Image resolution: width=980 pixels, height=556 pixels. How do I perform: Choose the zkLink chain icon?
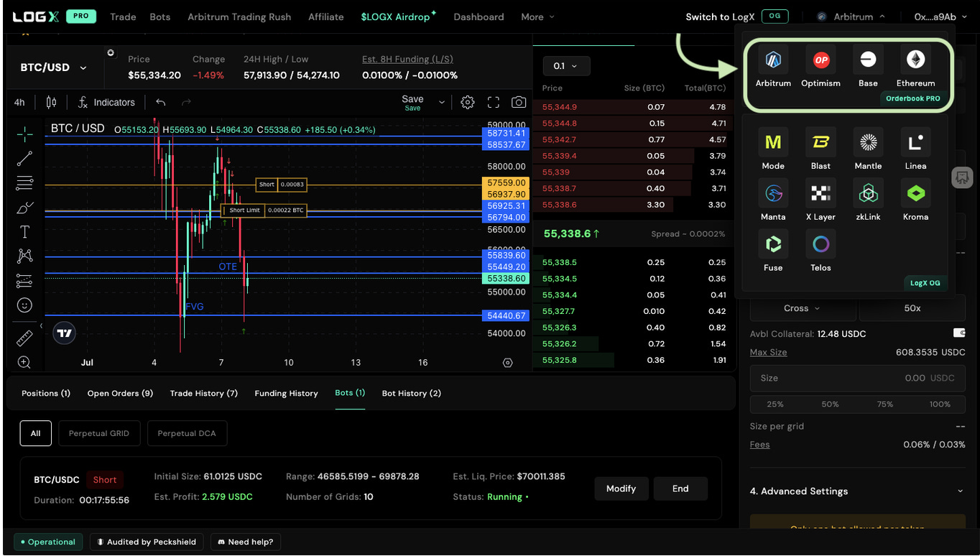[868, 193]
